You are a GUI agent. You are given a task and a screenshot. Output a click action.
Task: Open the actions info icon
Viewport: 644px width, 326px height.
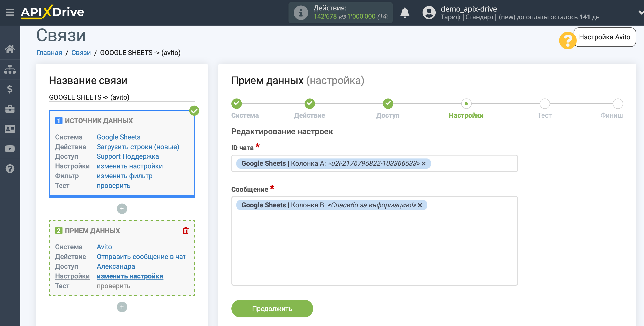pos(300,12)
